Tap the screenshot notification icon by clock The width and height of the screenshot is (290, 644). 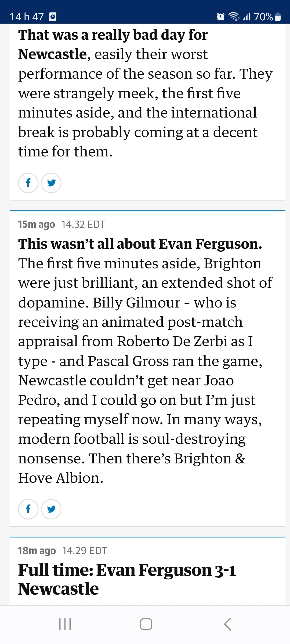pos(53,17)
